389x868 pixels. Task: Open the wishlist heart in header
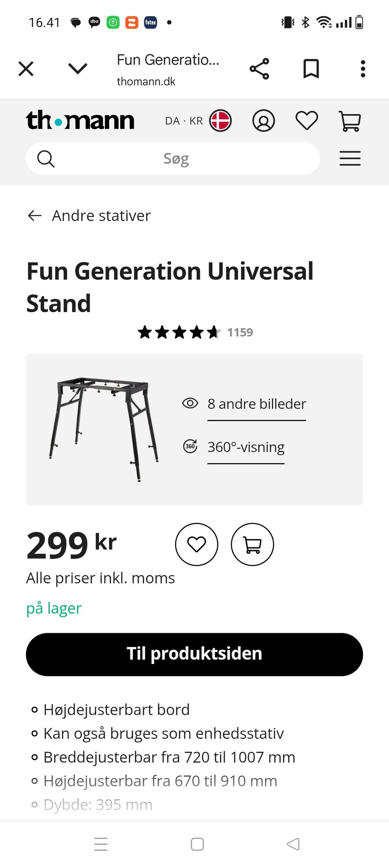click(x=306, y=121)
